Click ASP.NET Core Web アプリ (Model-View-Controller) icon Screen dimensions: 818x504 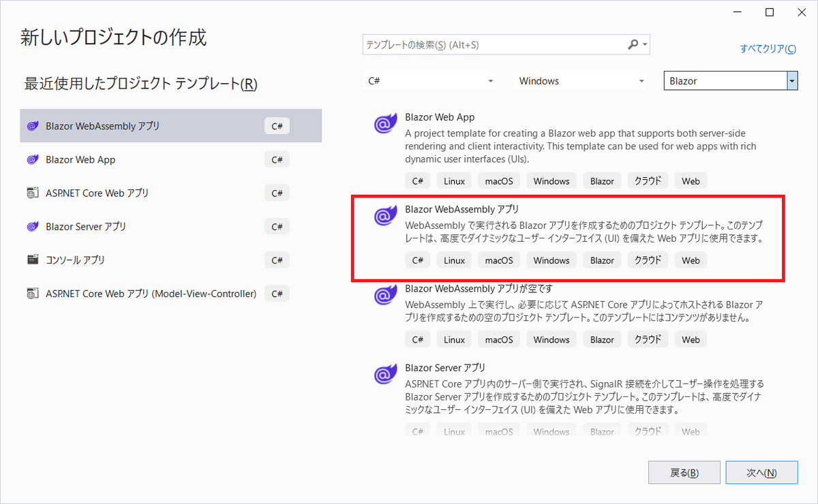32,294
